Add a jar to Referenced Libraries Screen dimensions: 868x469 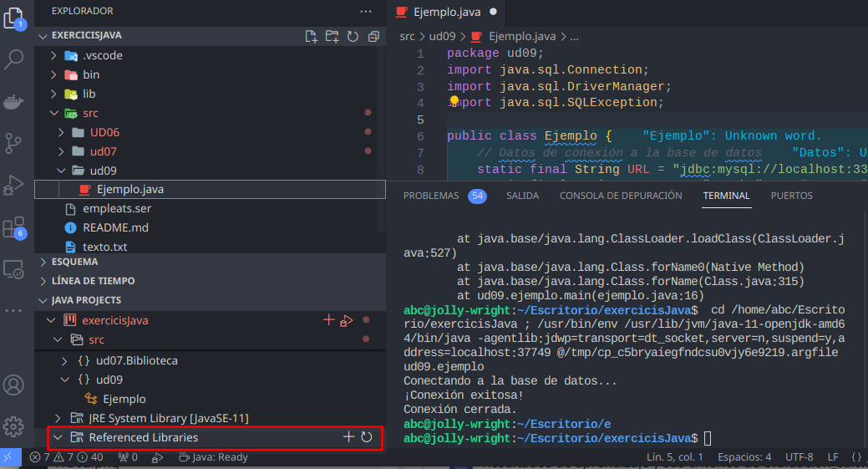(348, 437)
